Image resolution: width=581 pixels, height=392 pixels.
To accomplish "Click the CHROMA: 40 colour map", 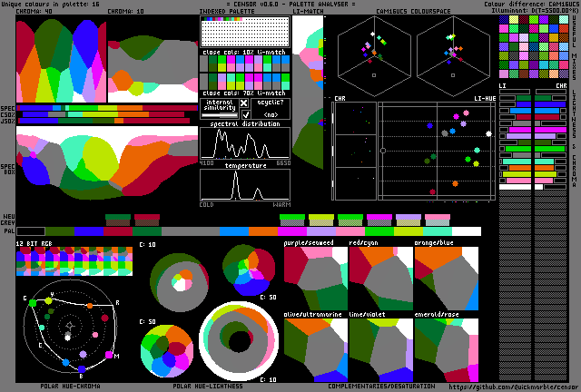I will [61, 61].
